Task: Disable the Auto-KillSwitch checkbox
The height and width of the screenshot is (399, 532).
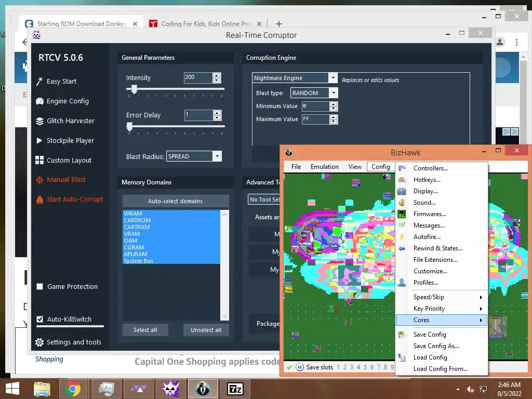Action: coord(39,320)
